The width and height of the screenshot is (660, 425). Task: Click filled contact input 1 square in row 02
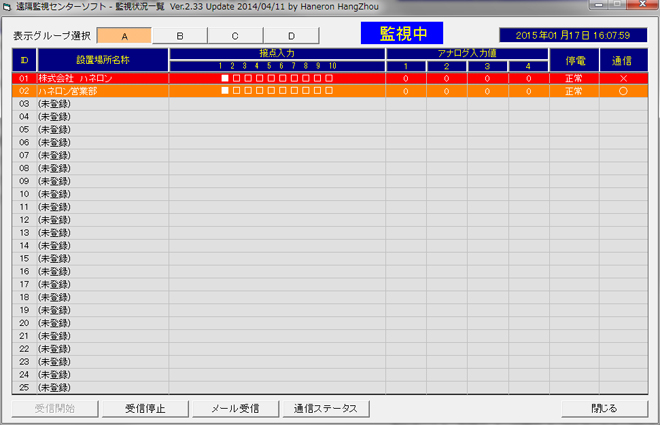click(225, 91)
